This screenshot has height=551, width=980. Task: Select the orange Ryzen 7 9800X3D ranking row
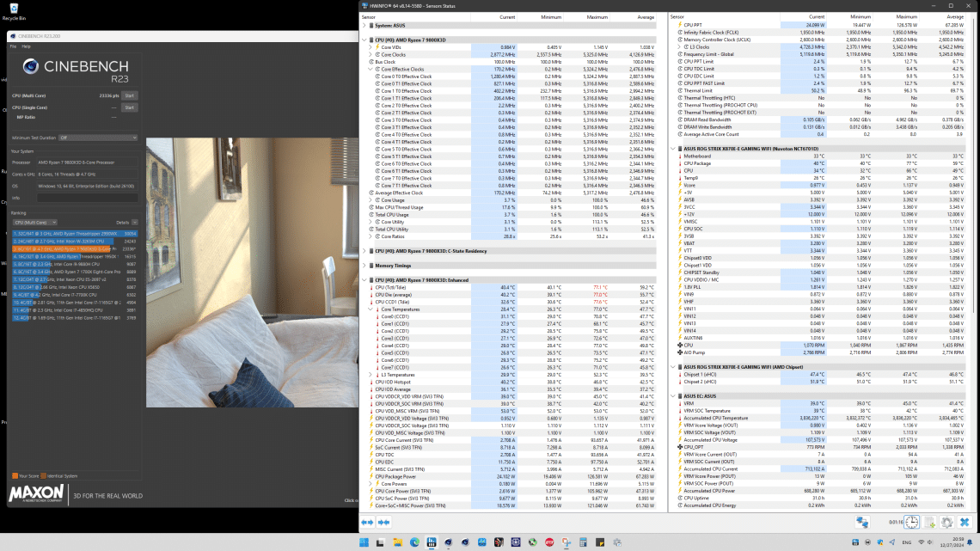click(75, 248)
